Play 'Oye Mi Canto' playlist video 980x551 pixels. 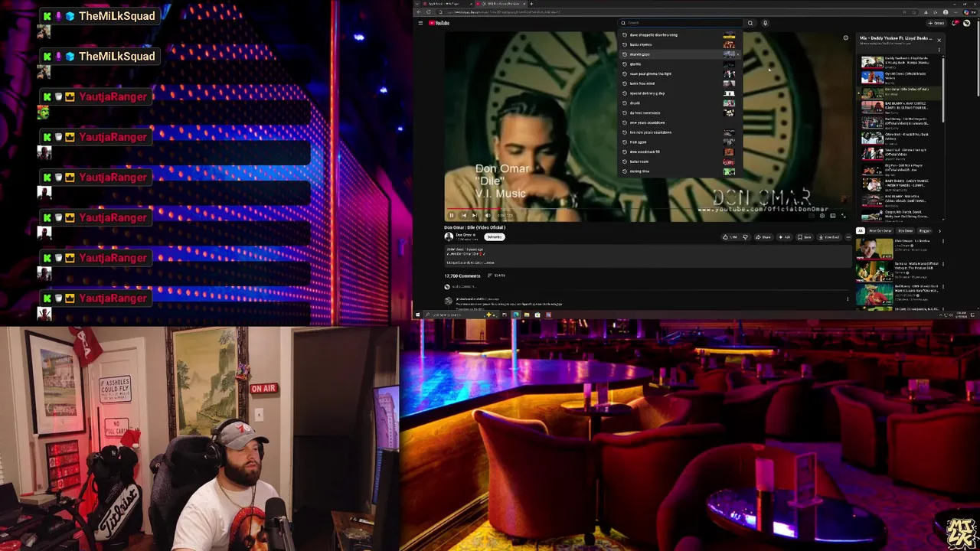click(x=898, y=77)
